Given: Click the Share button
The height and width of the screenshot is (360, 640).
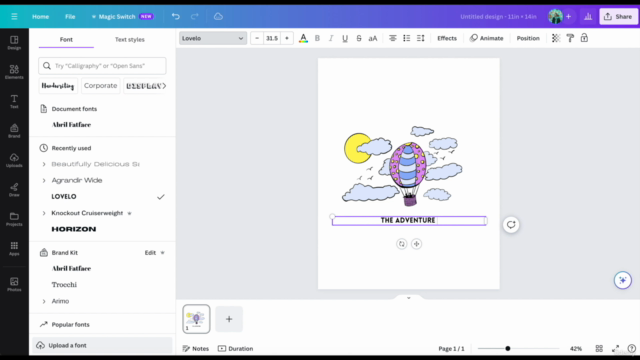Looking at the screenshot, I should 618,16.
